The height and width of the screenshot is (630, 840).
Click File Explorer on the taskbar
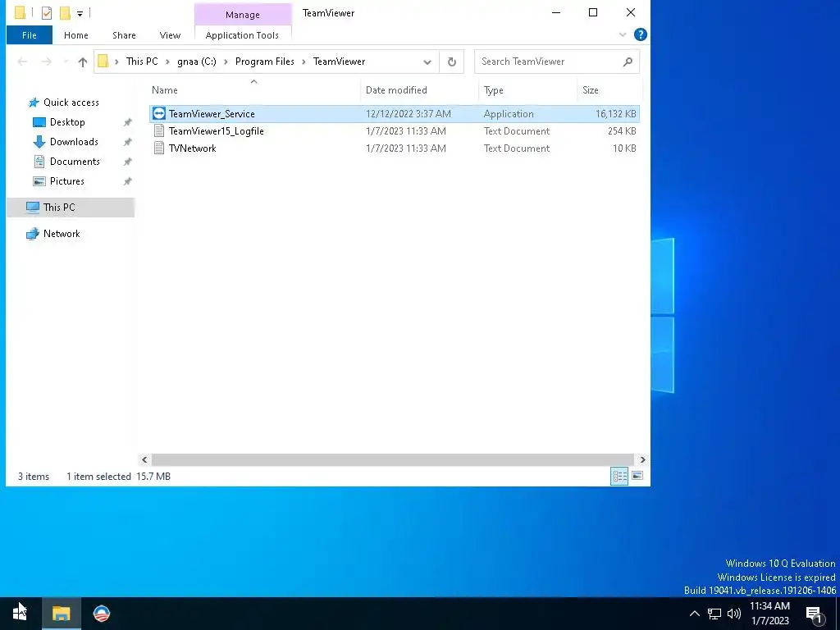click(61, 614)
